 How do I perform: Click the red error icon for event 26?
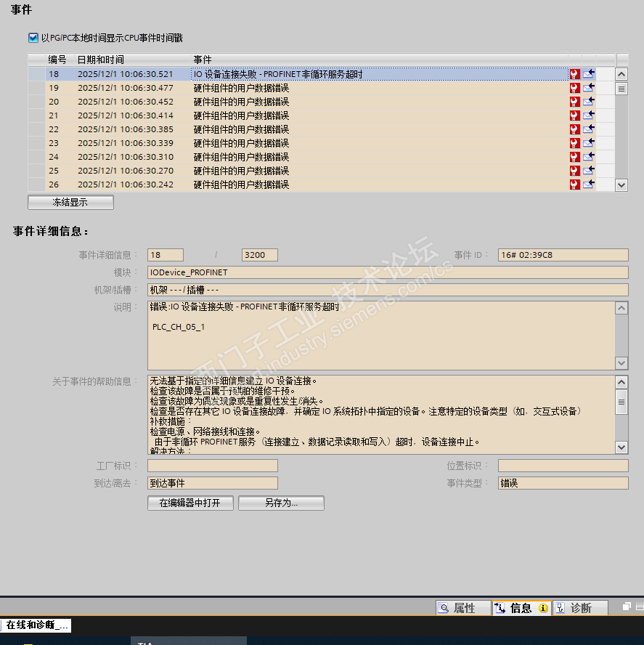coord(574,184)
